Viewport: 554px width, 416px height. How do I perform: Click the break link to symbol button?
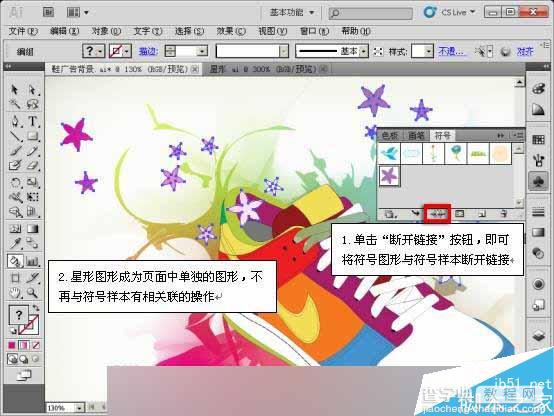point(437,214)
